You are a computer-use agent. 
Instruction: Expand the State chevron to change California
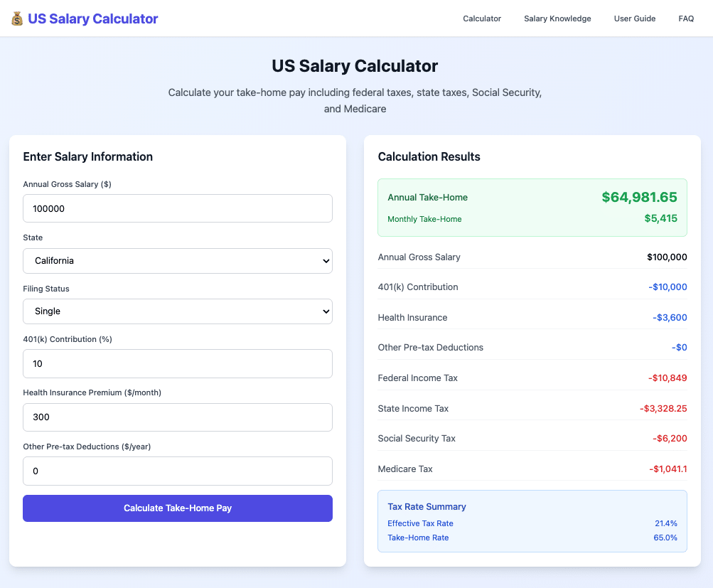pos(326,261)
